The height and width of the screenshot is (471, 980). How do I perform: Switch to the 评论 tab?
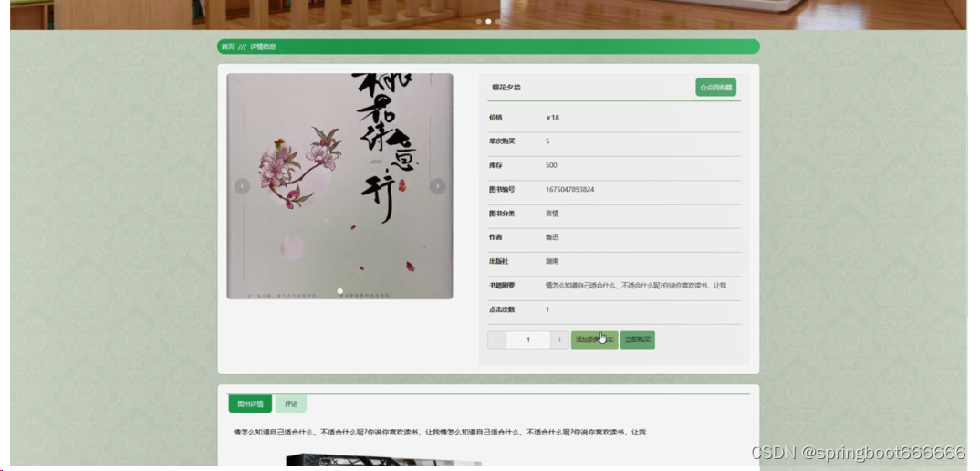click(291, 404)
